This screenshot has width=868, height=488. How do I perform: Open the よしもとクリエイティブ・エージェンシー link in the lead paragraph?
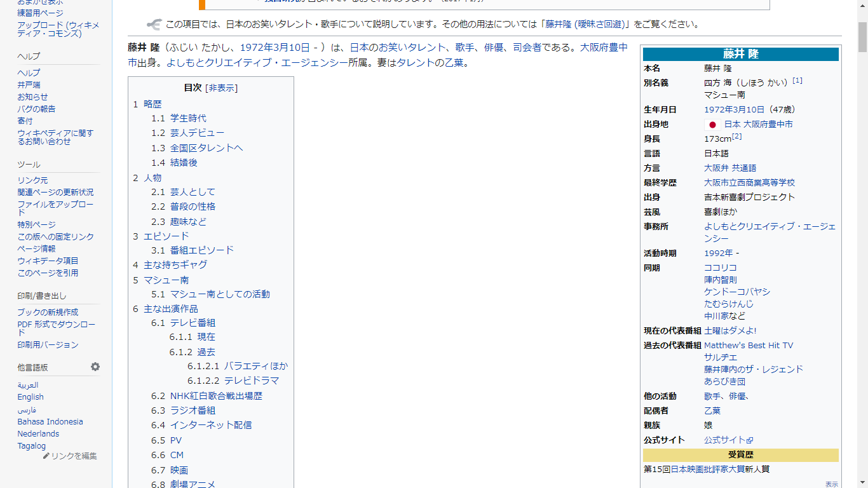(x=257, y=63)
